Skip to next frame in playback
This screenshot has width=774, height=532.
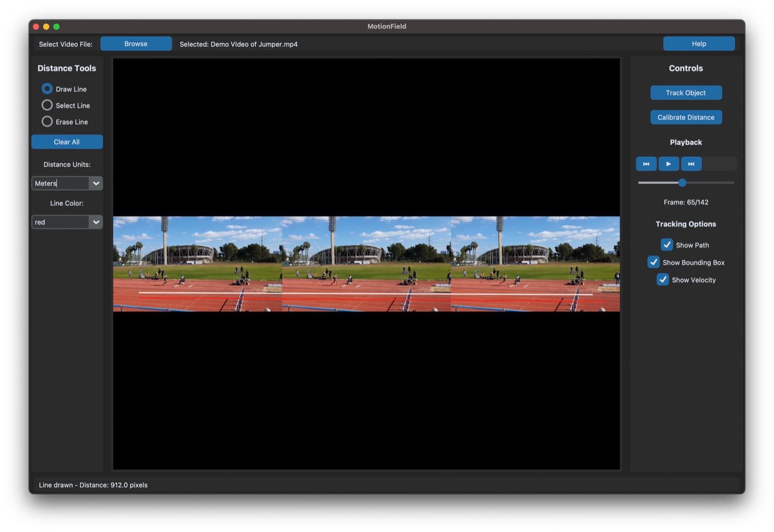691,164
